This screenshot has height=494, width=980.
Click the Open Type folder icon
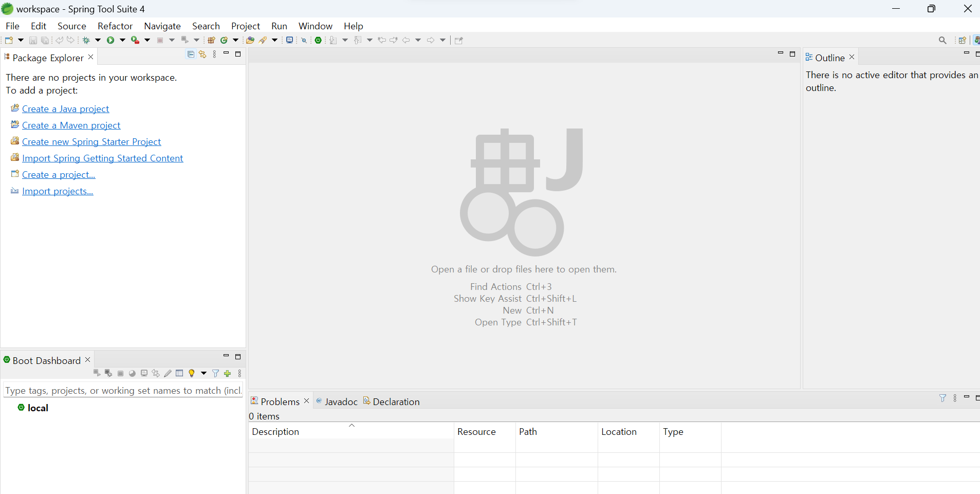pyautogui.click(x=250, y=40)
